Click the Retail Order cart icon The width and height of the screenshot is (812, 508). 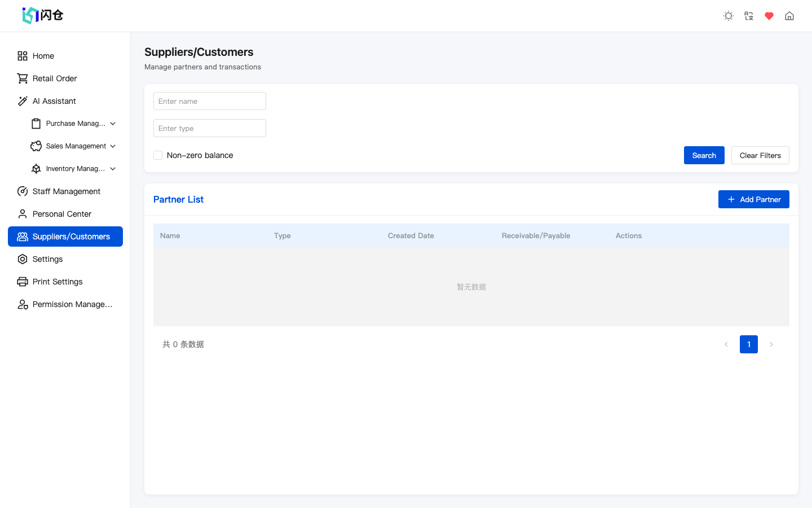pos(23,78)
